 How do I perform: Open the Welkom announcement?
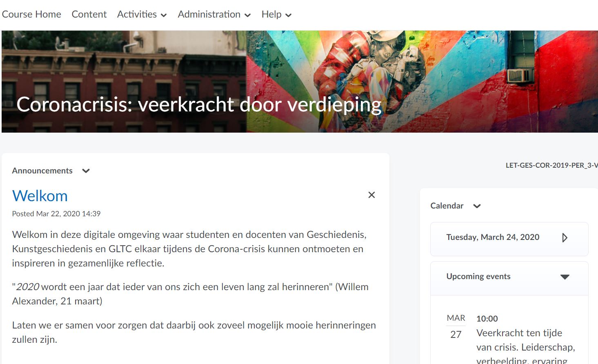(40, 196)
